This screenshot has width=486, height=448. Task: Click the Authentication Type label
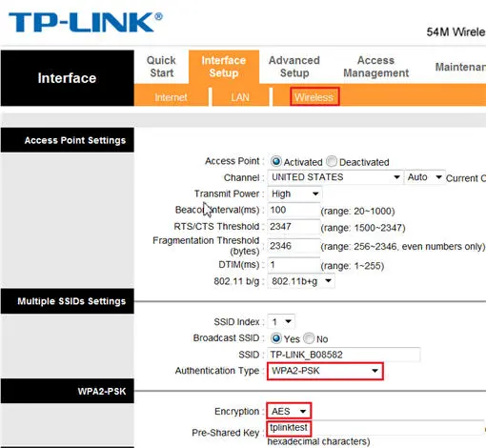click(217, 371)
